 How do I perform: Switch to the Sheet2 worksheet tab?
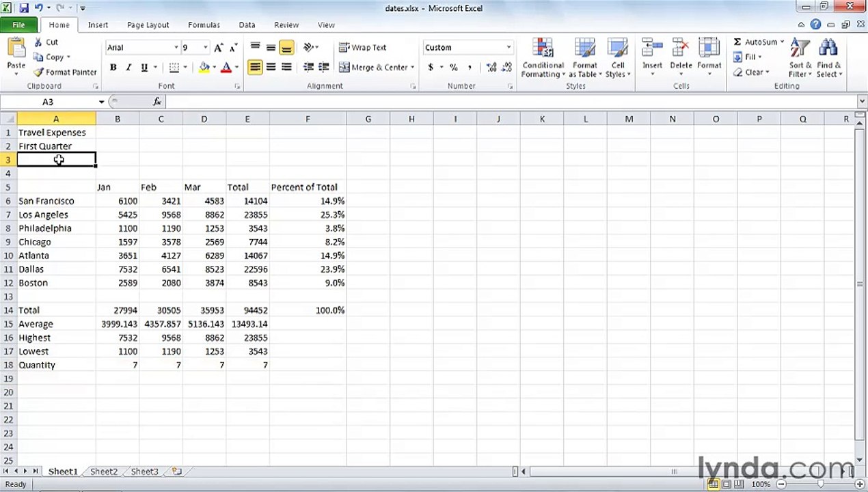(x=104, y=471)
